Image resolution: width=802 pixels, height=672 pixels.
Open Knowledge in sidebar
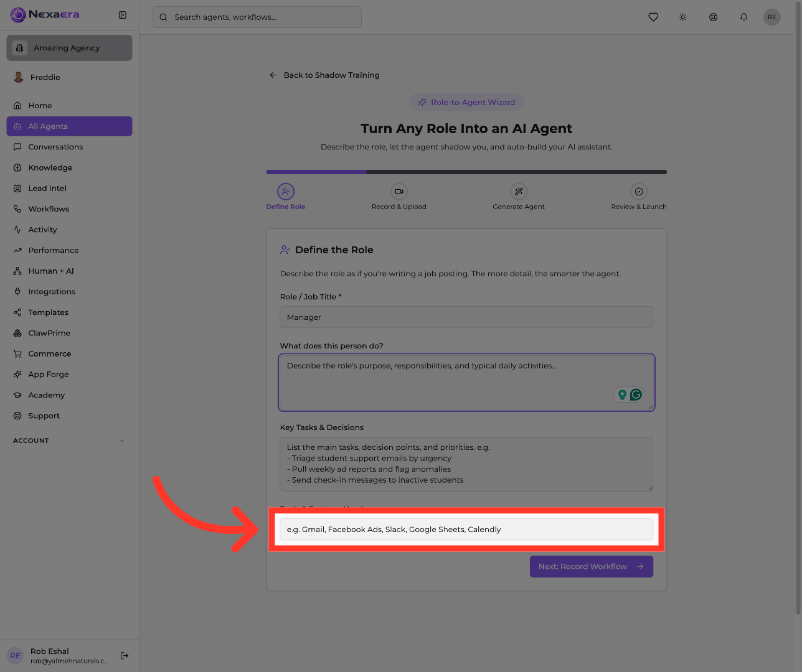[x=70, y=167]
